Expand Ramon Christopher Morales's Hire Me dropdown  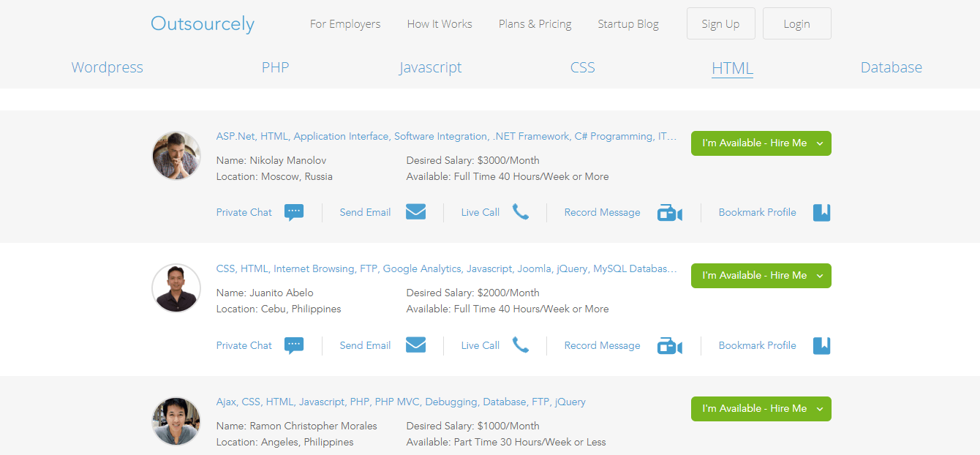[x=820, y=409]
